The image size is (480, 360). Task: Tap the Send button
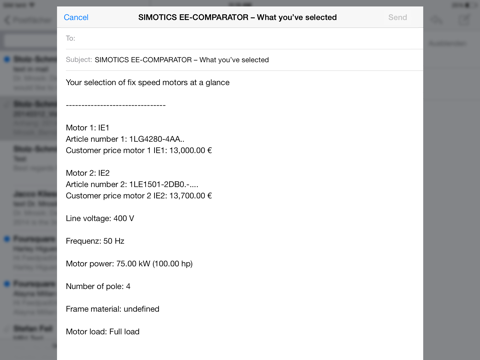[x=397, y=17]
